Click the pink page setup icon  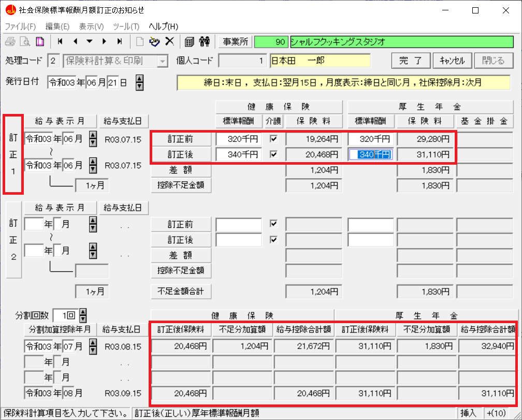point(40,41)
